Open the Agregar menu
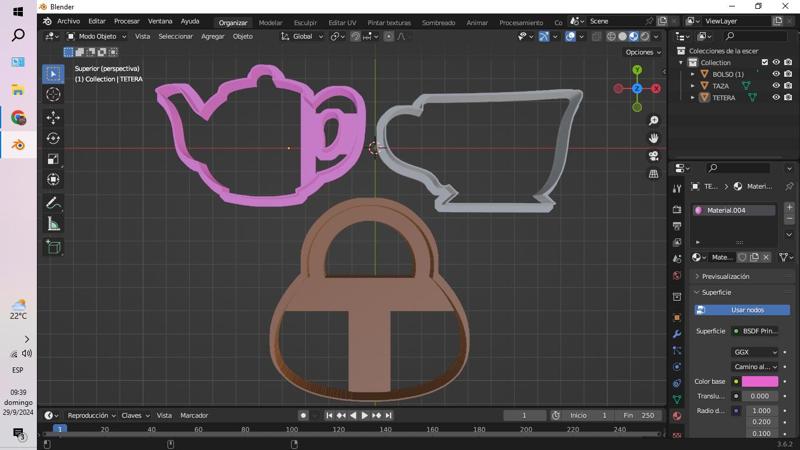This screenshot has height=450, width=800. pyautogui.click(x=213, y=36)
